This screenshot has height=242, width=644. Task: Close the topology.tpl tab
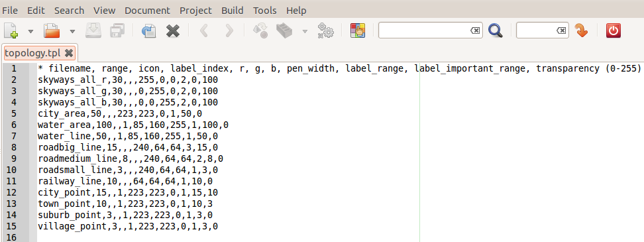[x=69, y=53]
